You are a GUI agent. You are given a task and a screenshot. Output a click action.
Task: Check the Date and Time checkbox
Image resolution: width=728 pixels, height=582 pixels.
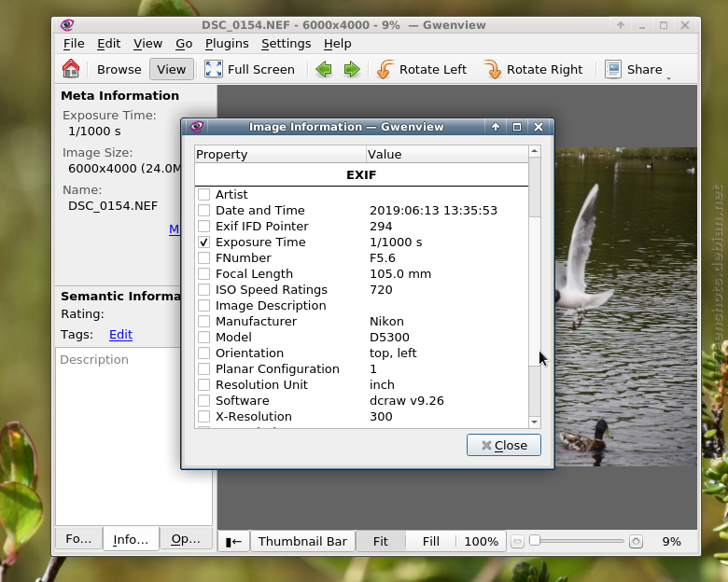pos(203,210)
